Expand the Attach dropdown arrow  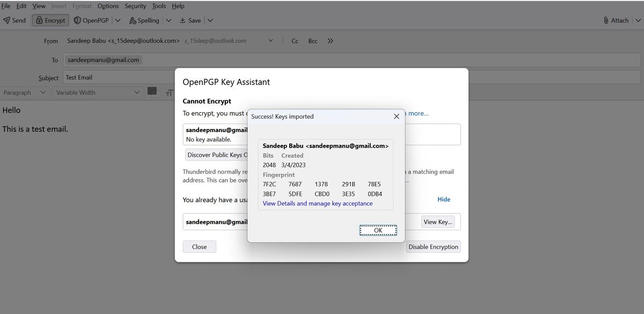637,20
